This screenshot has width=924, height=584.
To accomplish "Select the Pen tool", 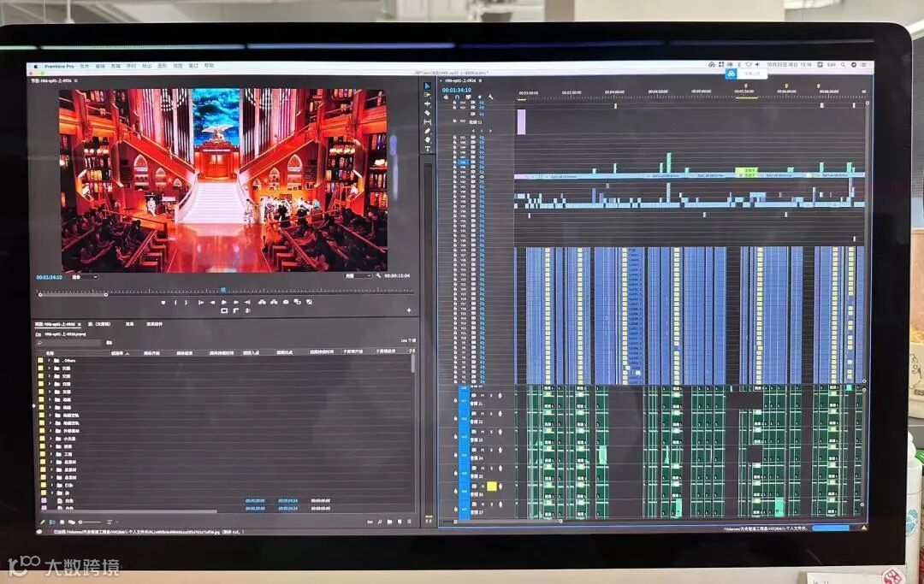I will (427, 131).
